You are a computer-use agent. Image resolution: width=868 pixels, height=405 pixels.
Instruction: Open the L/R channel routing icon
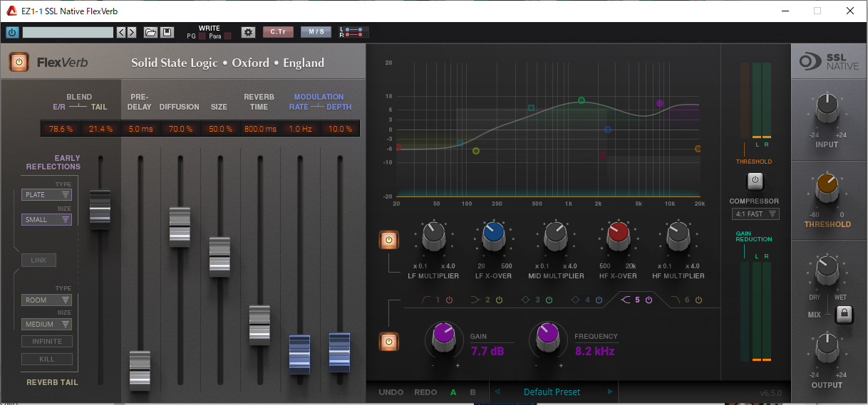click(x=353, y=32)
